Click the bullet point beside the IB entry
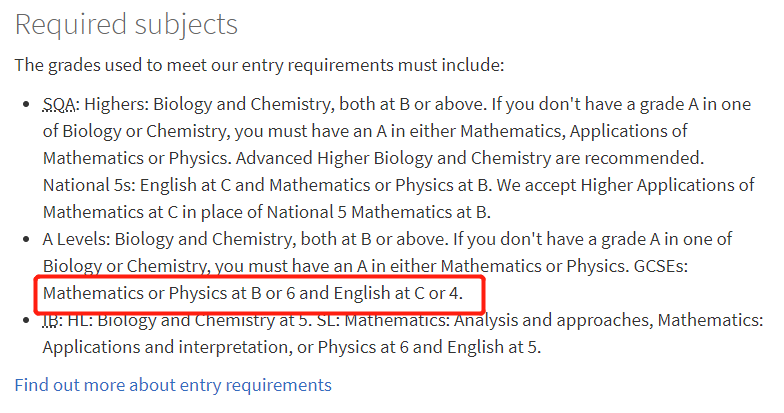The width and height of the screenshot is (784, 413). [x=26, y=320]
